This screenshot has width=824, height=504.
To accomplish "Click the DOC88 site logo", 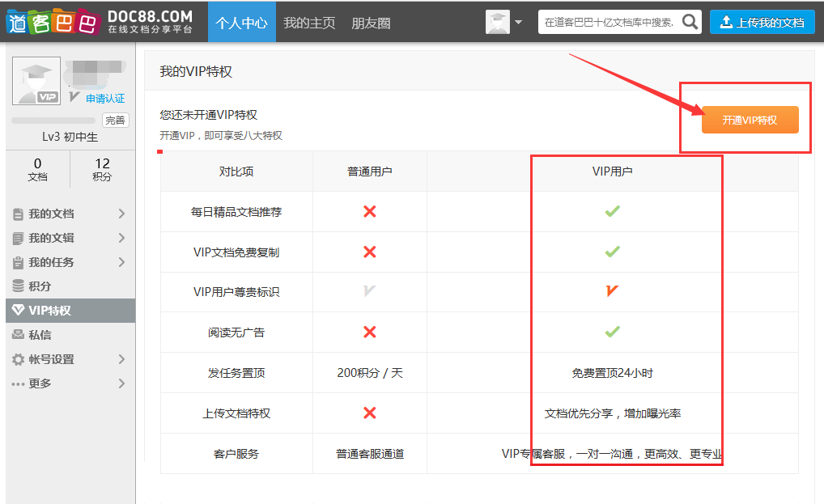I will tap(100, 22).
